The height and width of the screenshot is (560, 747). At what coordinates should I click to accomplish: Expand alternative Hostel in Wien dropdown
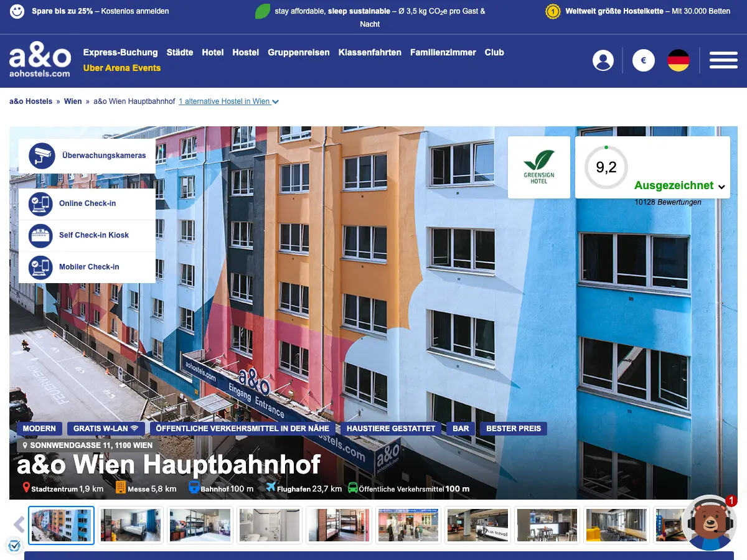pos(228,101)
